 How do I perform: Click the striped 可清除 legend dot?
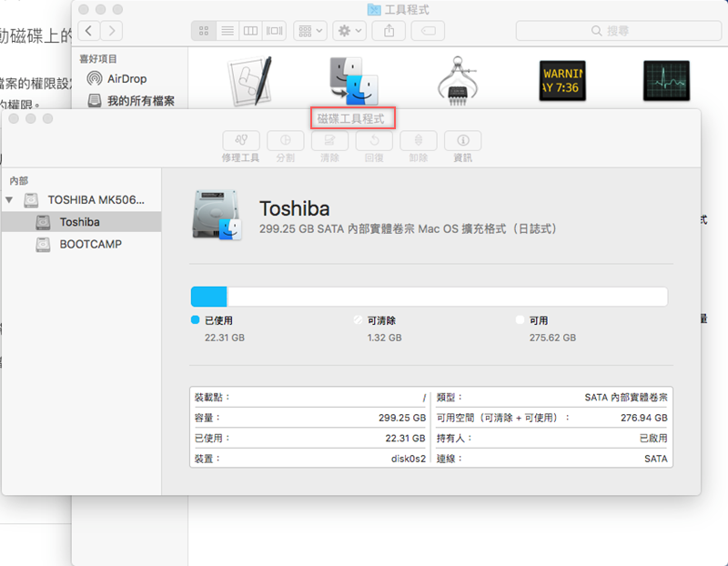click(358, 320)
